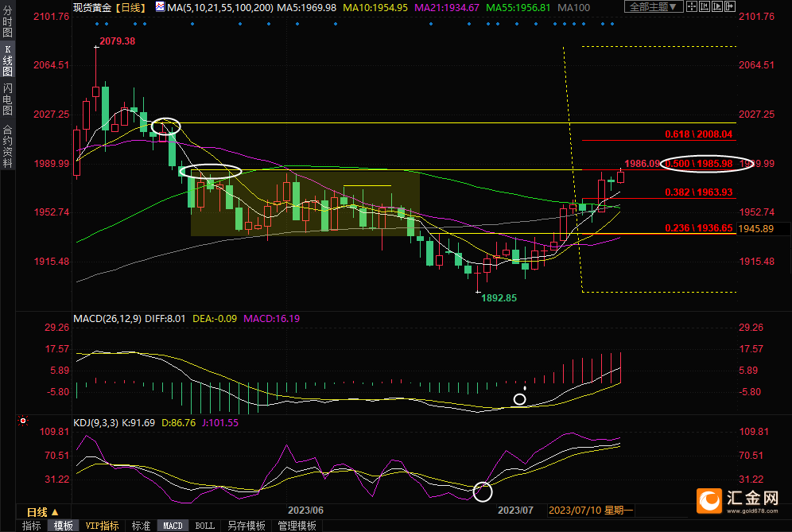792x532 pixels.
Task: Click the 0.236 \ 1936.65 Fibonacci label
Action: (x=698, y=228)
